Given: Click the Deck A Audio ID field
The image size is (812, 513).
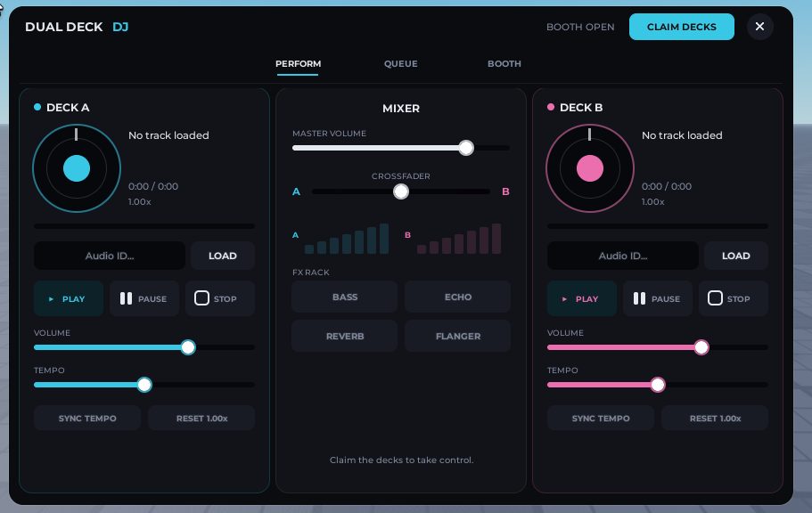Looking at the screenshot, I should click(x=110, y=256).
